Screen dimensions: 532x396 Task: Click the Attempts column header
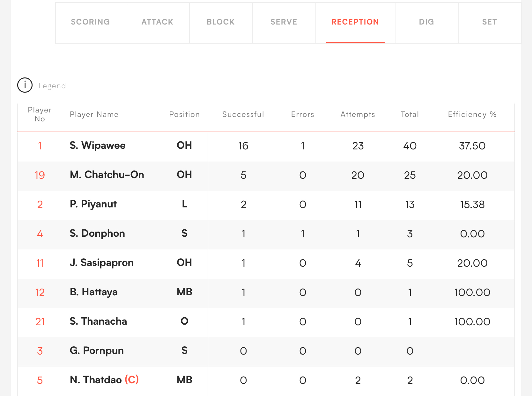point(358,114)
